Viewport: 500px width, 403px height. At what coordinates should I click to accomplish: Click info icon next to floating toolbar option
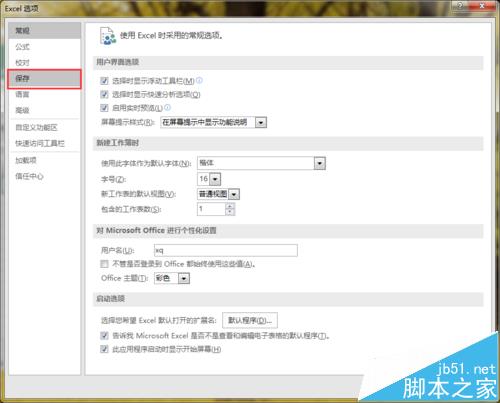(199, 80)
